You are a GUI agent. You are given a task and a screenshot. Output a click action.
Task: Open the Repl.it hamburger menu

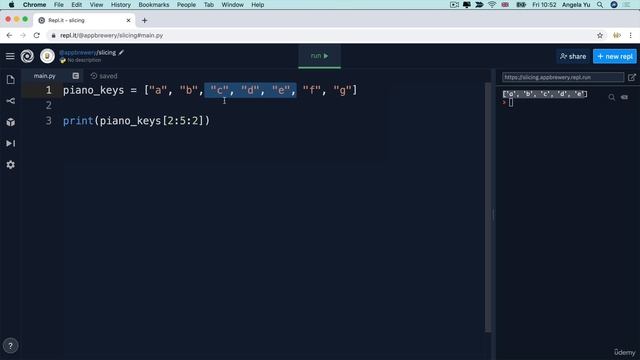click(10, 56)
